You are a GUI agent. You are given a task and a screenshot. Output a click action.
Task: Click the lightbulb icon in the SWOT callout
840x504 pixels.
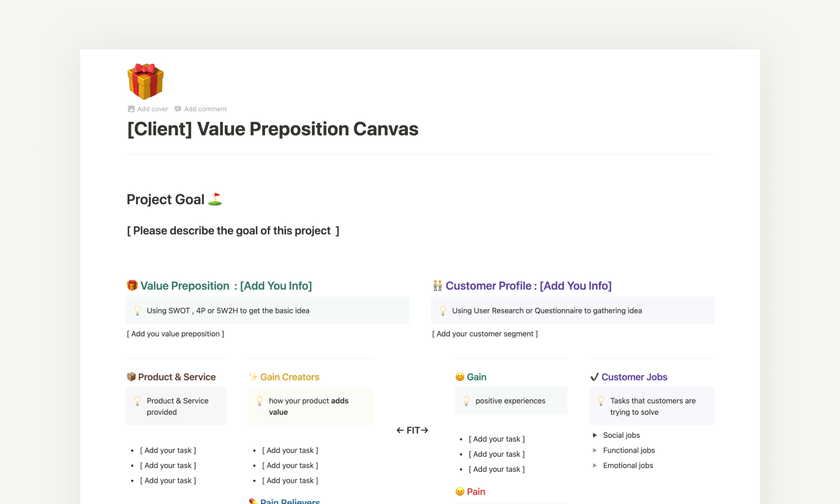pyautogui.click(x=138, y=310)
